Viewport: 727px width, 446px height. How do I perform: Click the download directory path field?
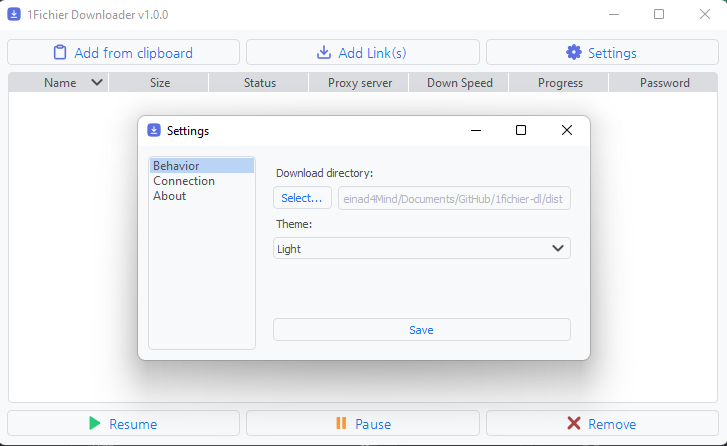click(x=454, y=198)
